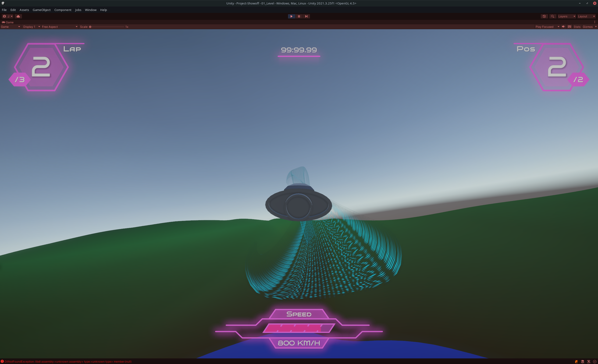Click the Pause button
This screenshot has height=364, width=598.
(299, 16)
